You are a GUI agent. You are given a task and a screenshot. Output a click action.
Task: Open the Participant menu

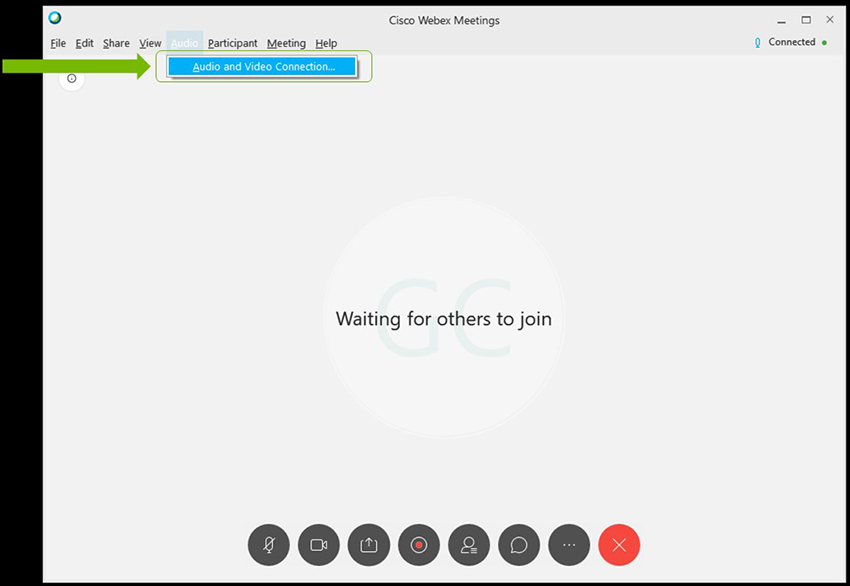(232, 43)
